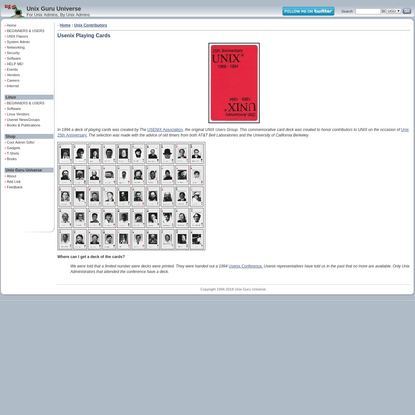Open the Internet sidebar link
The height and width of the screenshot is (415, 415).
click(13, 86)
